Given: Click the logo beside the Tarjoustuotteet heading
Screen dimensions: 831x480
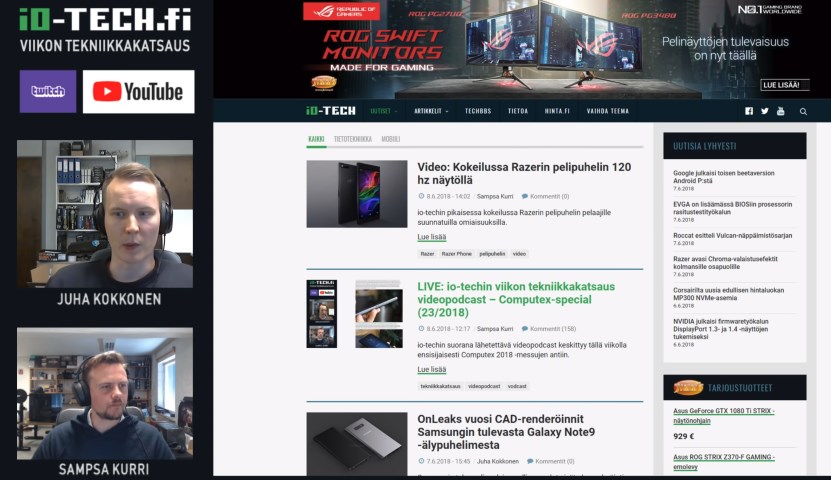Looking at the screenshot, I should 688,388.
